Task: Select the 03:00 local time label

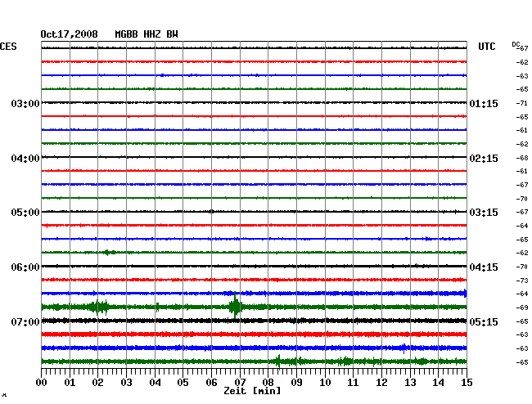Action: (x=25, y=103)
